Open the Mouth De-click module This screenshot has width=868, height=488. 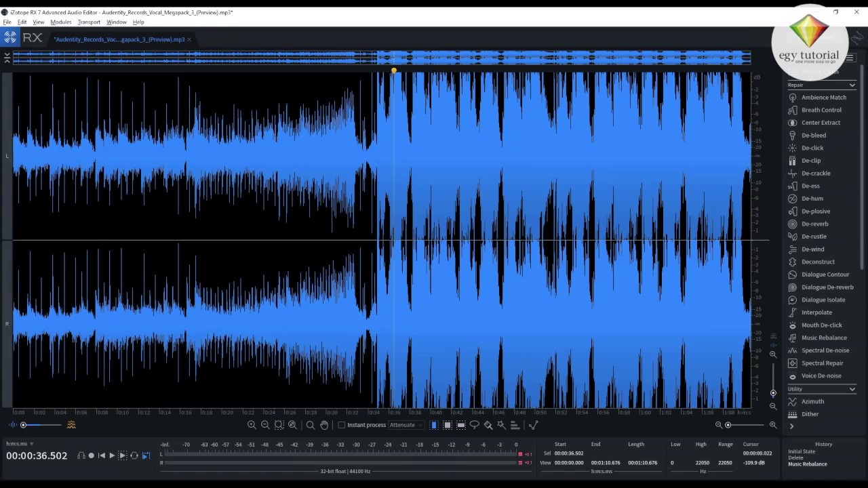tap(815, 325)
